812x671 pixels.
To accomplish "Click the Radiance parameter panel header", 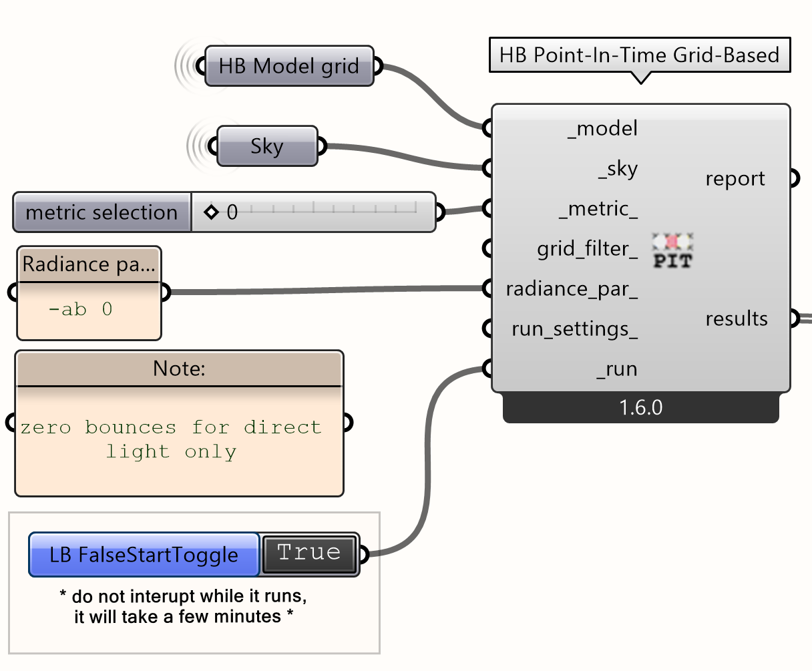I will [x=89, y=264].
